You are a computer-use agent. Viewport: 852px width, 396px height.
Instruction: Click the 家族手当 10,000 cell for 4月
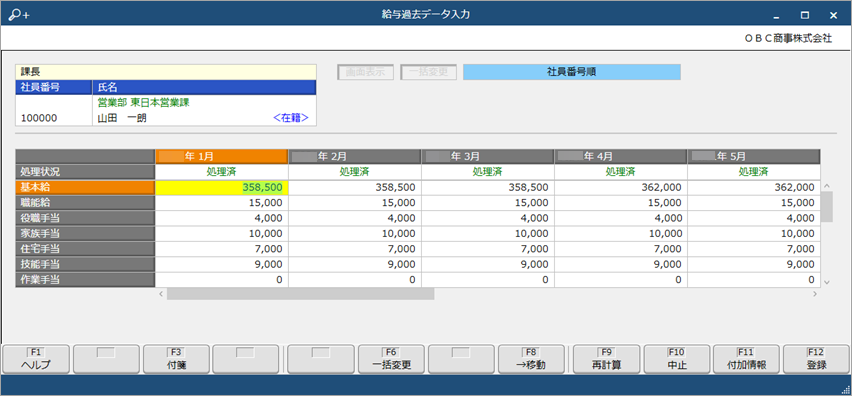click(621, 234)
